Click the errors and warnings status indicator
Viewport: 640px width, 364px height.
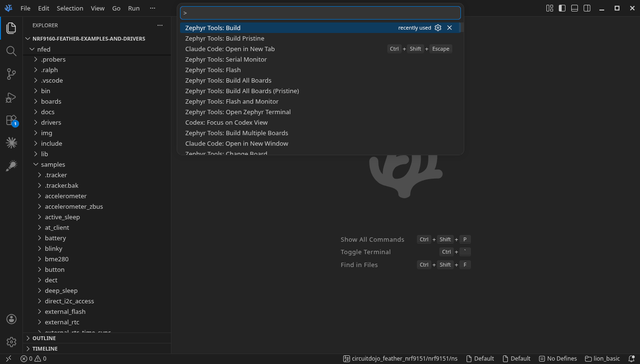click(32, 358)
